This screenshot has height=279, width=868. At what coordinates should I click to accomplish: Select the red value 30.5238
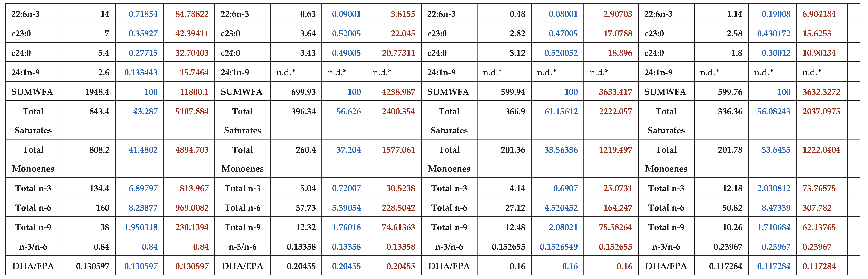click(401, 188)
